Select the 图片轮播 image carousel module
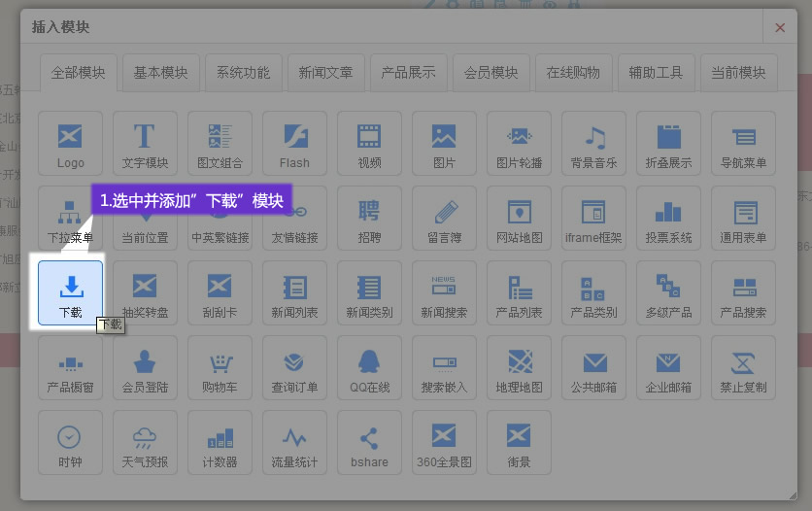This screenshot has width=812, height=511. [x=519, y=143]
